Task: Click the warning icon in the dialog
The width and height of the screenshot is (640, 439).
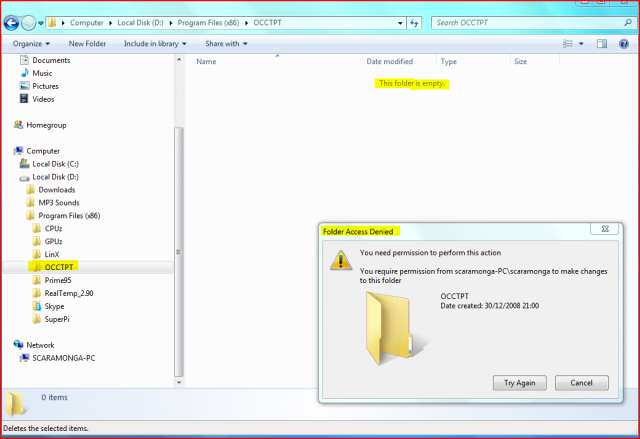Action: click(341, 260)
